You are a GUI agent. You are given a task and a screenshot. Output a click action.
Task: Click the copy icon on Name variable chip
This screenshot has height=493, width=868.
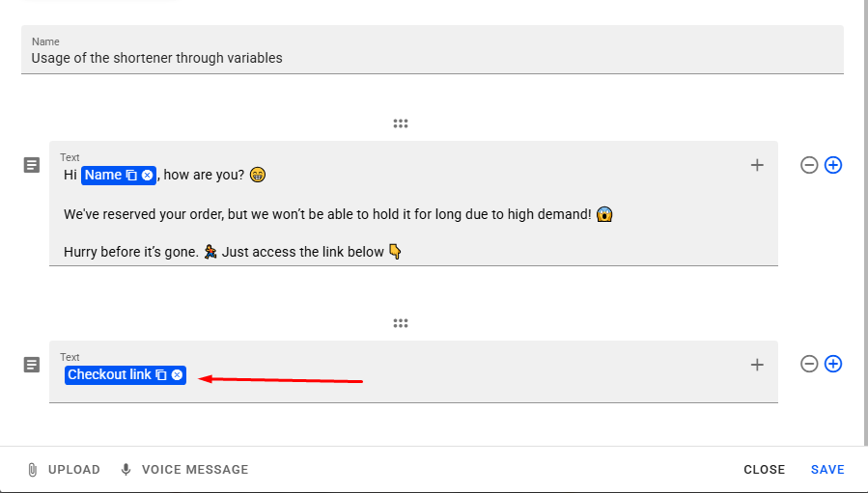pyautogui.click(x=131, y=176)
